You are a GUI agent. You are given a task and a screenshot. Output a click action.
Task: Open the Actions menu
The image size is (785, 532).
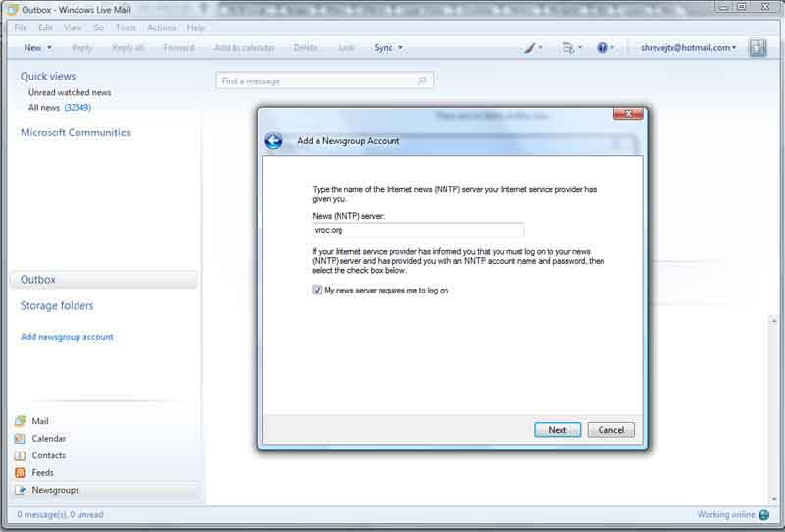coord(161,27)
